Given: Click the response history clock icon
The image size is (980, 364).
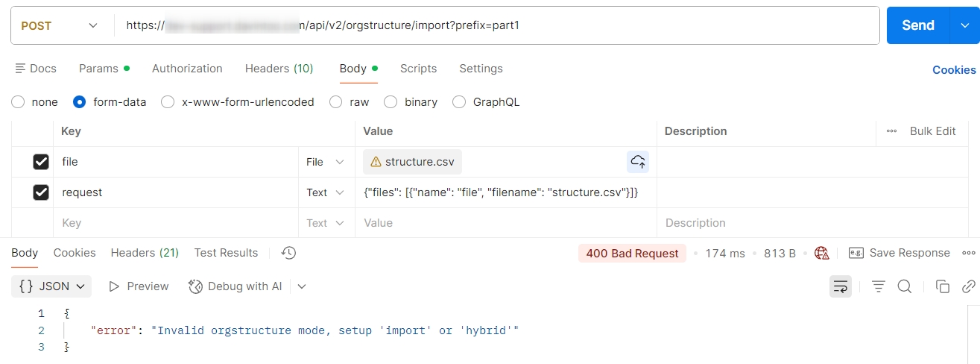Looking at the screenshot, I should pos(289,253).
